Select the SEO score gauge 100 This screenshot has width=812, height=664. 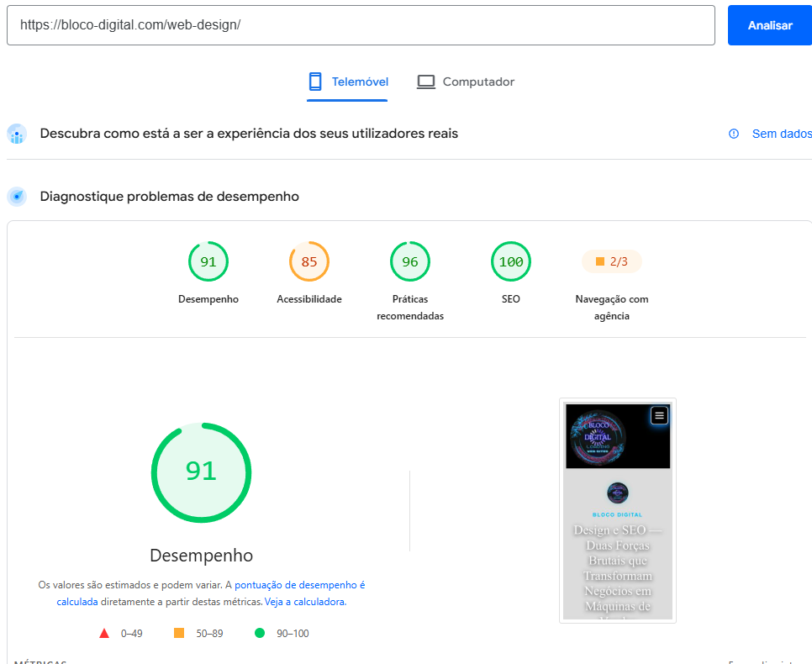(x=510, y=261)
